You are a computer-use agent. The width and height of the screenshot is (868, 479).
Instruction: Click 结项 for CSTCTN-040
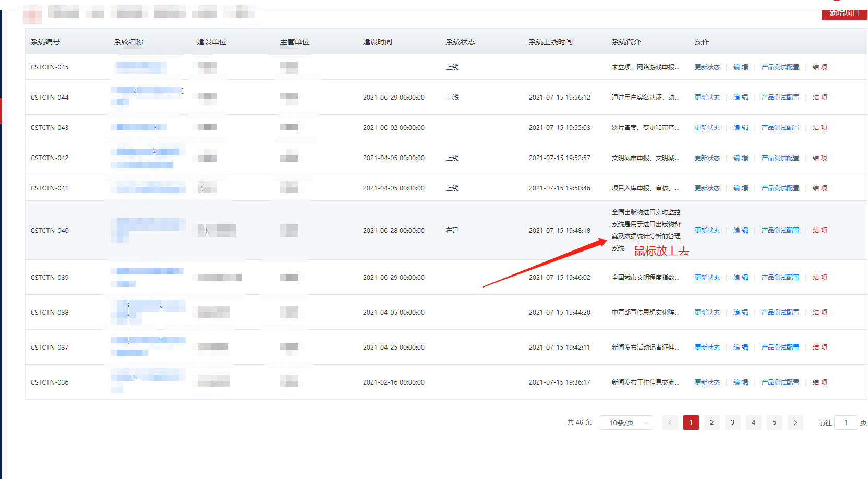tap(819, 231)
